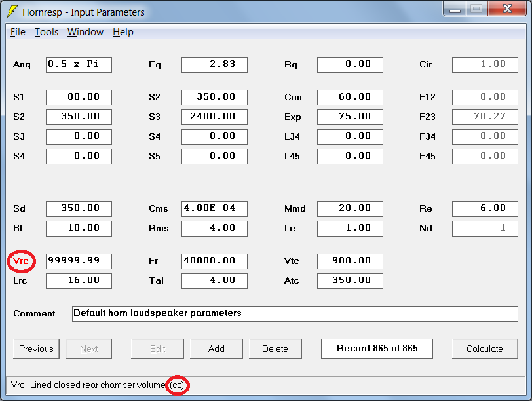
Task: Select the Cms field showing 4.00E-04
Action: 214,208
